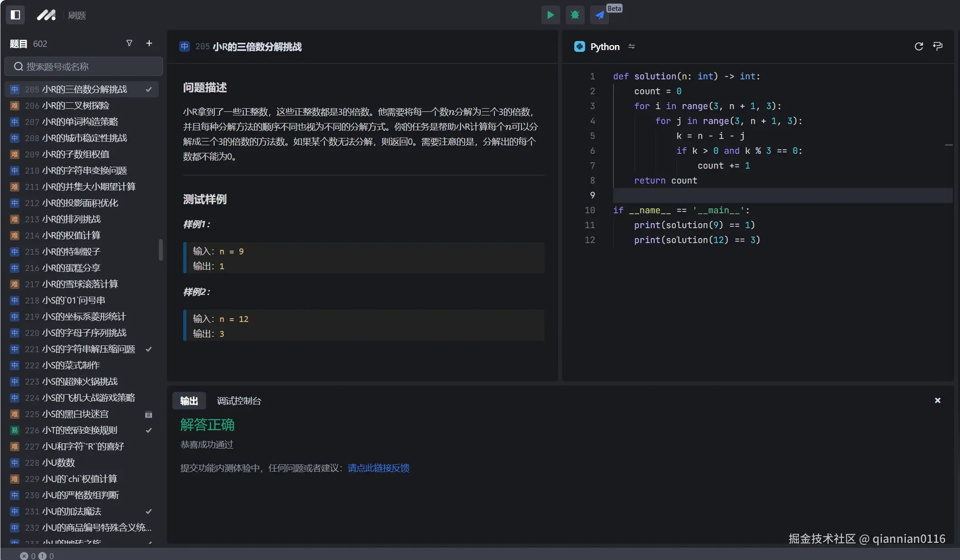The height and width of the screenshot is (560, 960).
Task: Click the checkmark on problem 205
Action: pyautogui.click(x=148, y=89)
